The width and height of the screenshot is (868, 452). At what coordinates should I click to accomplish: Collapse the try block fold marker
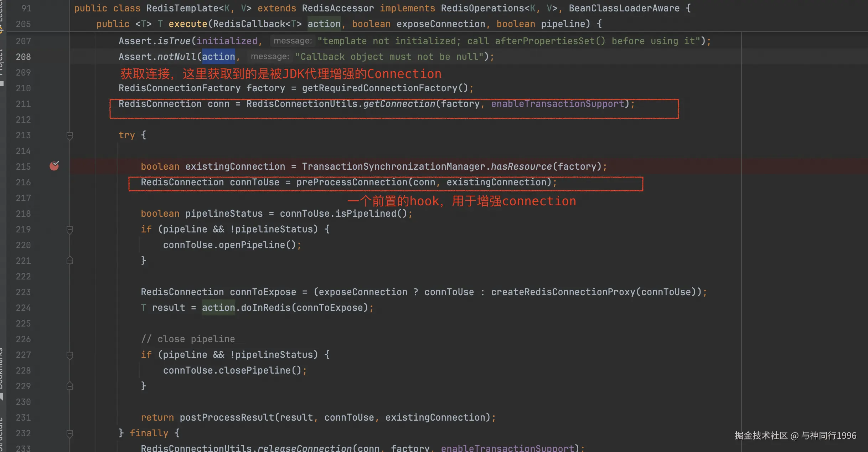coord(70,135)
